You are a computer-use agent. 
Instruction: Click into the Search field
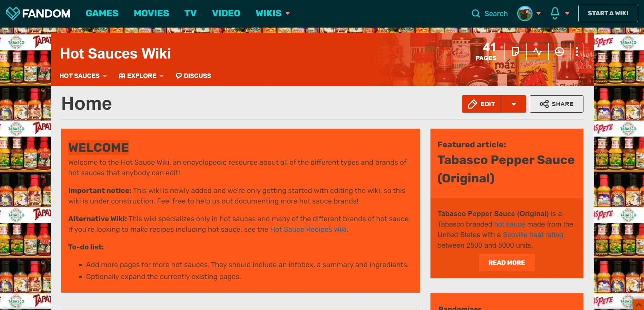click(496, 14)
